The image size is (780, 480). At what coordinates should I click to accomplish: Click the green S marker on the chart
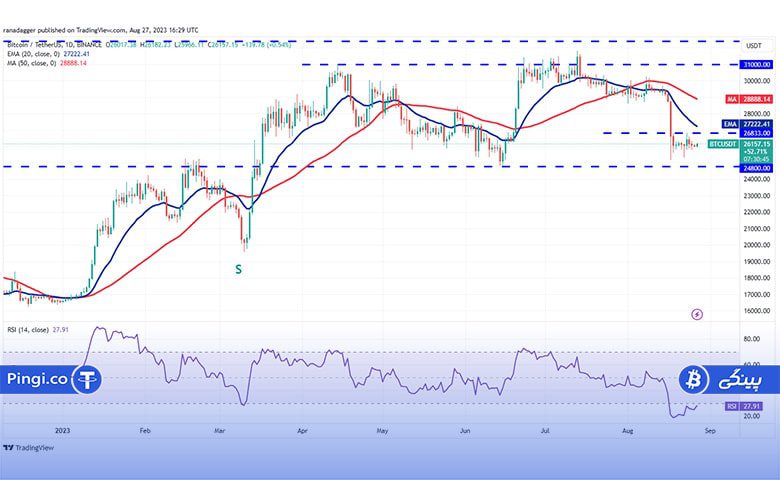coord(238,270)
